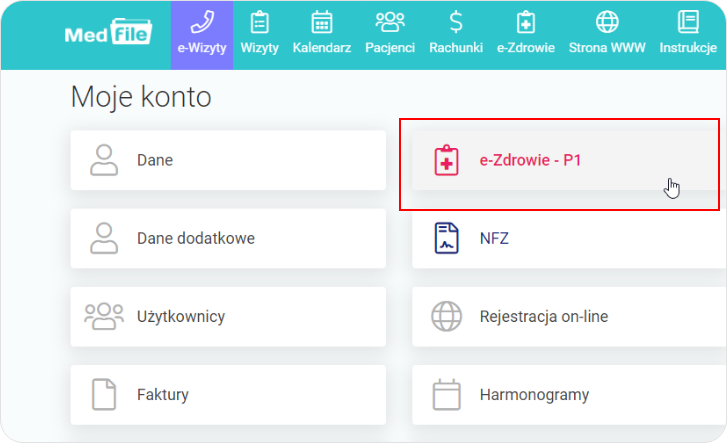Screen dimensions: 727x443
Task: Open Użytkownicy tile
Action: pos(228,317)
